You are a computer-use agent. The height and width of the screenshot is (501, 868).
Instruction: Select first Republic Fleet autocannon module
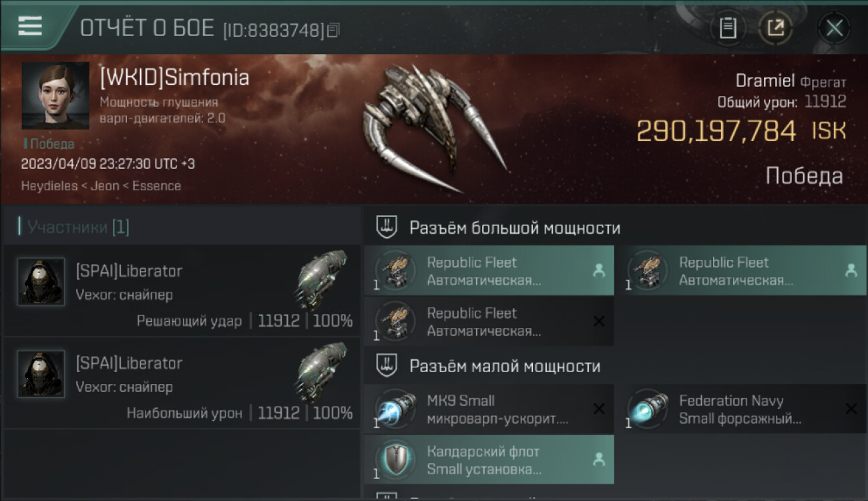[489, 271]
